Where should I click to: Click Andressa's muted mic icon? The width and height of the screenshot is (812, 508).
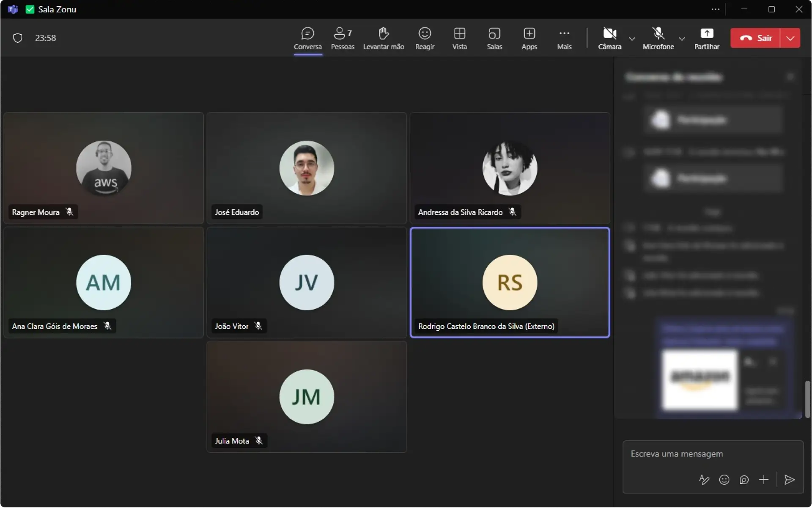click(x=513, y=212)
